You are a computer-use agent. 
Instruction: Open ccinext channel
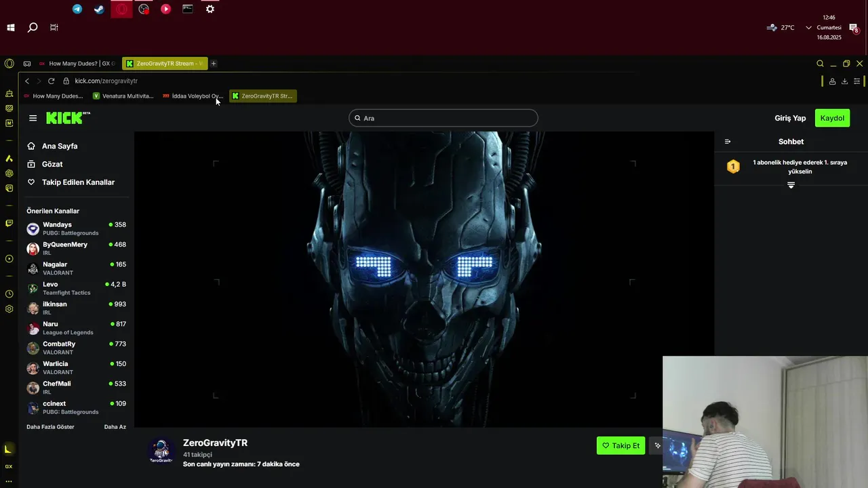coord(76,407)
